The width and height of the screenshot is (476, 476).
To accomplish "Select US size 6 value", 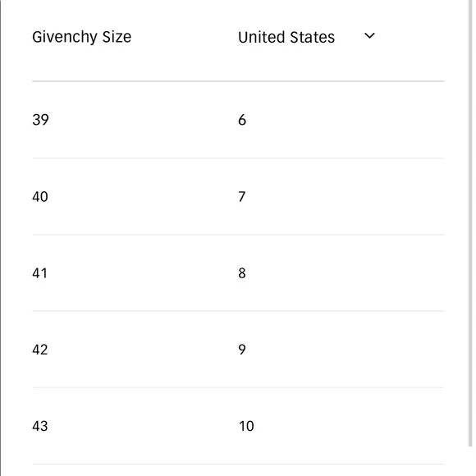I will tap(242, 120).
